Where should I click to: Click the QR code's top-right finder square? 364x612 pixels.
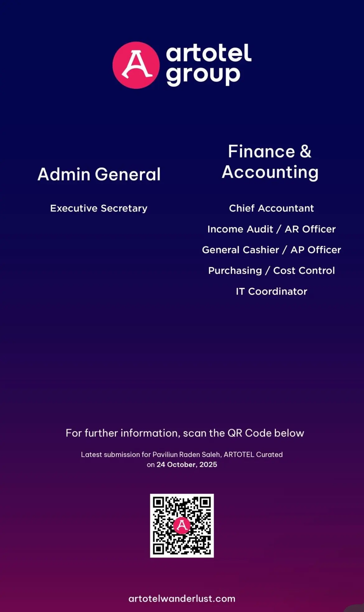click(x=205, y=502)
